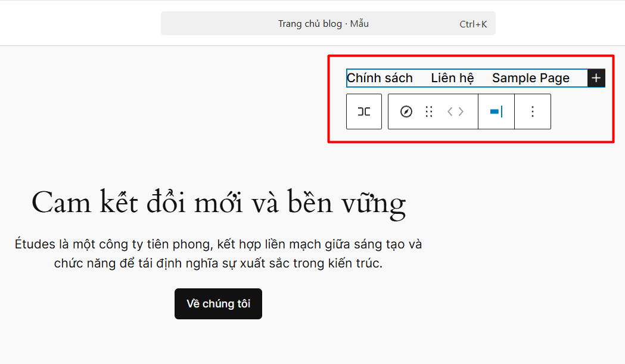Click the "Về chúng tôi" button

(x=218, y=304)
